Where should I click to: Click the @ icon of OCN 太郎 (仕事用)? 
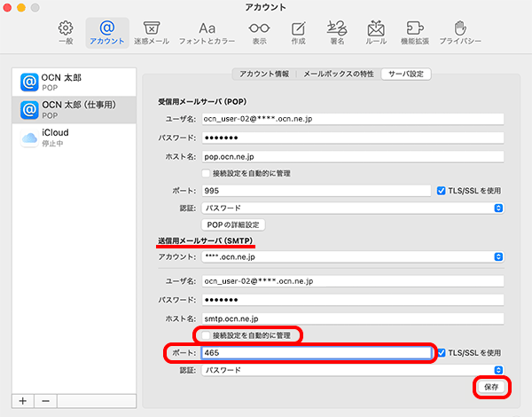click(29, 110)
